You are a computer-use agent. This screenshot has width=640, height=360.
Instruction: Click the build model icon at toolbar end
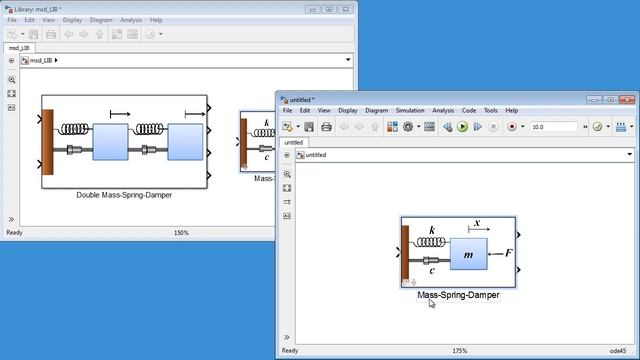pos(621,127)
